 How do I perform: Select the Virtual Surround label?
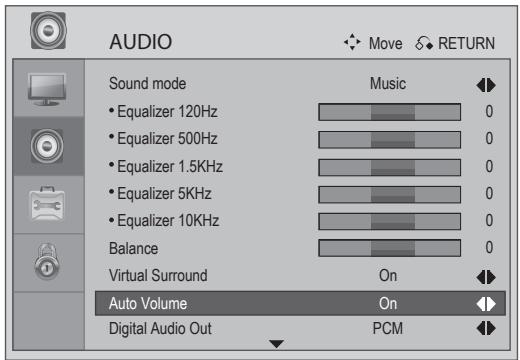158,276
